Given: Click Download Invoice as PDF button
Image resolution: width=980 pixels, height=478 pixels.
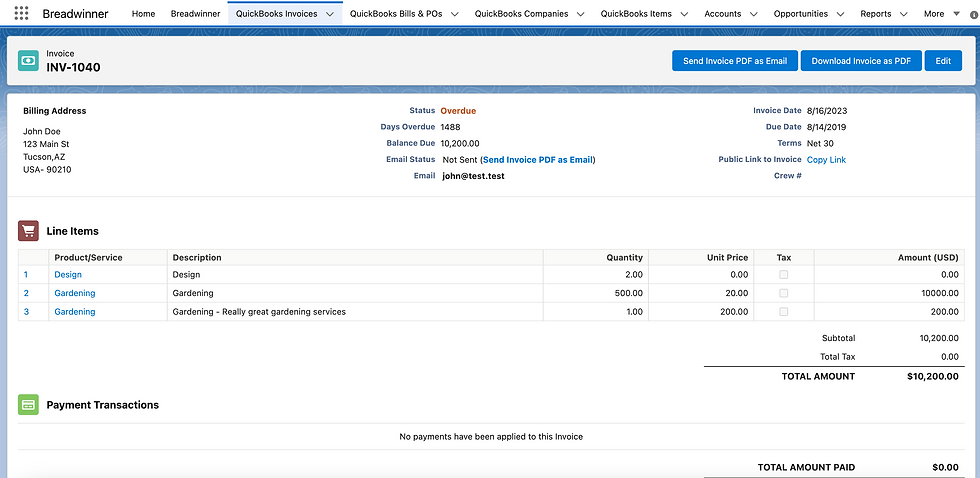Looking at the screenshot, I should click(861, 61).
